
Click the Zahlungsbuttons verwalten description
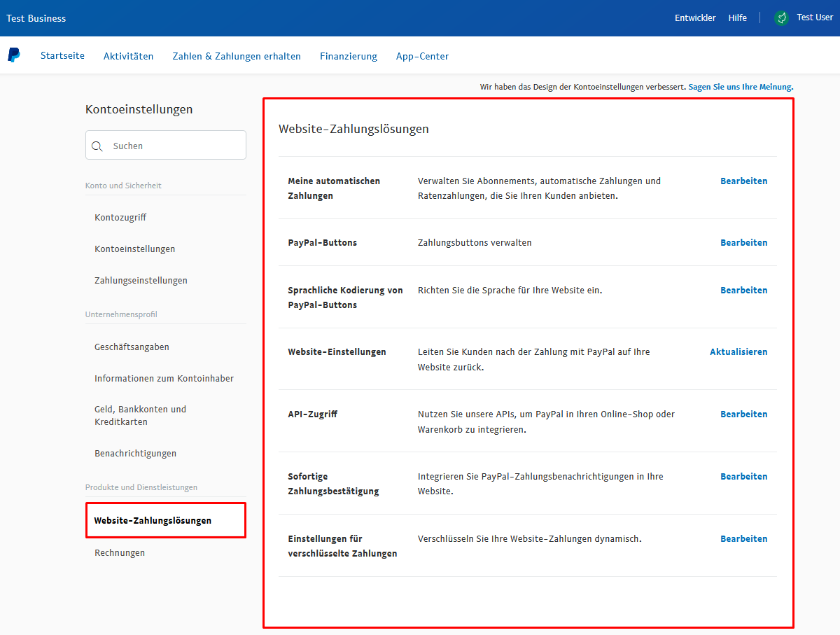(475, 242)
